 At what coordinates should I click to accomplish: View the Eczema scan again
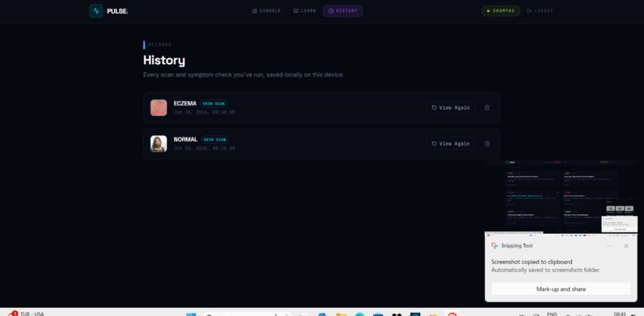point(451,108)
